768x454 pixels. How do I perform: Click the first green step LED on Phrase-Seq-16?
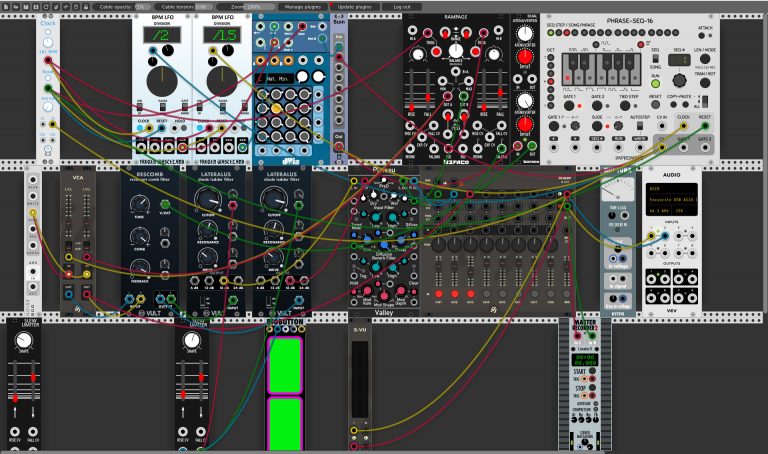click(x=551, y=33)
